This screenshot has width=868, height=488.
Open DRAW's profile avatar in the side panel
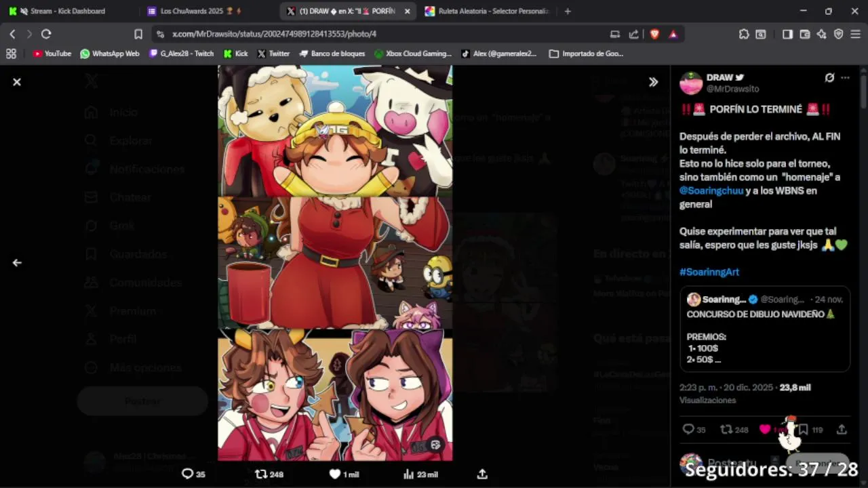[x=691, y=83]
